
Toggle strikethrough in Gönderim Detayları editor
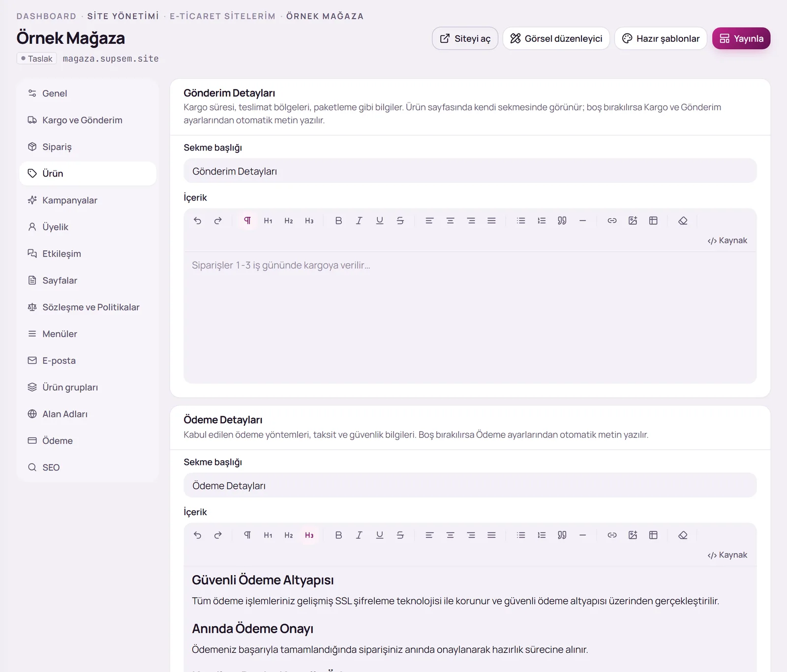click(x=400, y=221)
